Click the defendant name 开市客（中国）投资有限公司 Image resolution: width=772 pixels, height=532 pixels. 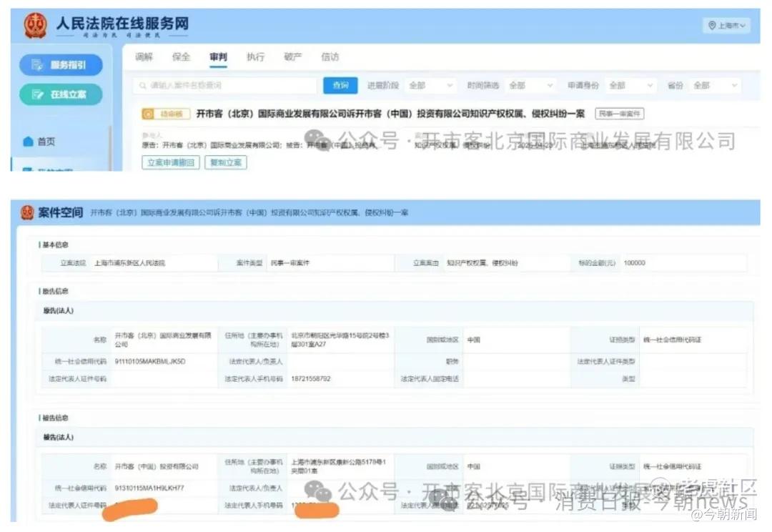157,466
